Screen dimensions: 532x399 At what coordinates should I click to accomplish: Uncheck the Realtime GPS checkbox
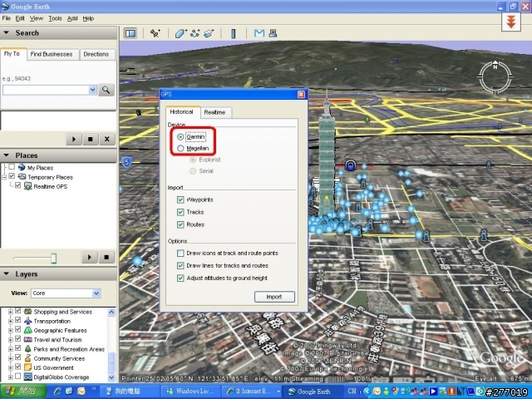pyautogui.click(x=18, y=185)
